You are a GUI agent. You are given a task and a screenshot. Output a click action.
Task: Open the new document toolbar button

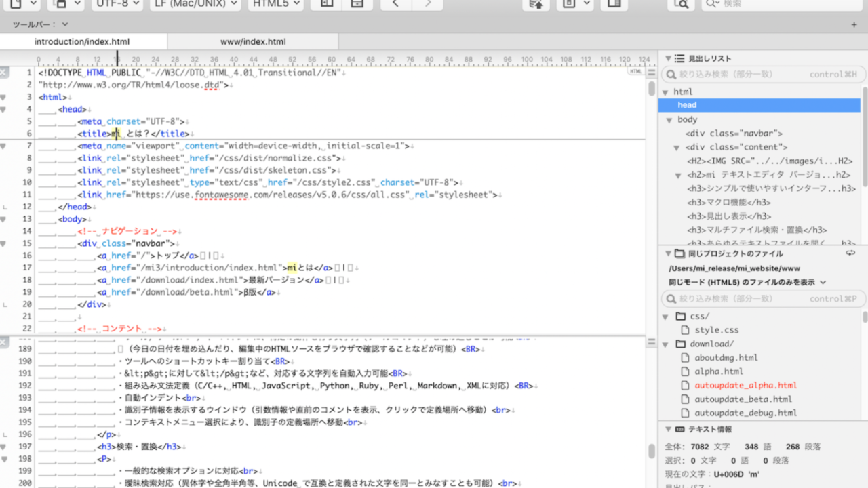tap(20, 4)
